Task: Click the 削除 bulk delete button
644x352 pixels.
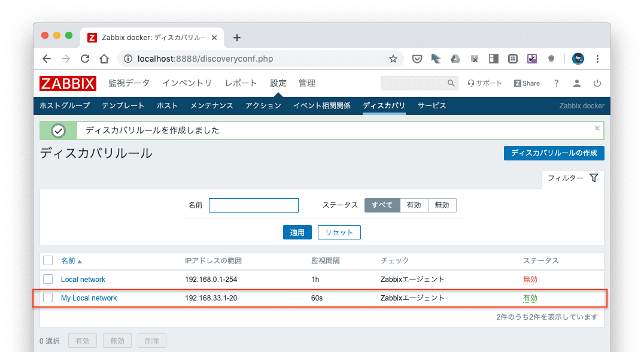Action: click(152, 341)
